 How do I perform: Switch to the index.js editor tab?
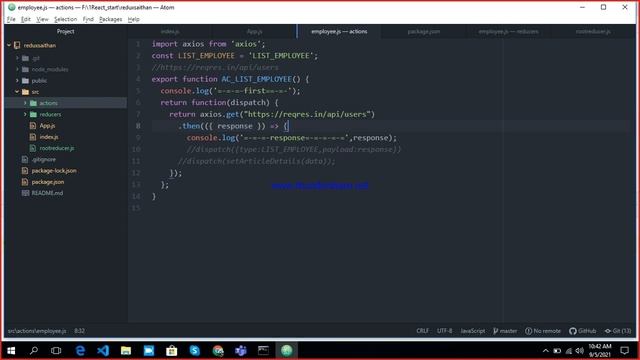(170, 31)
